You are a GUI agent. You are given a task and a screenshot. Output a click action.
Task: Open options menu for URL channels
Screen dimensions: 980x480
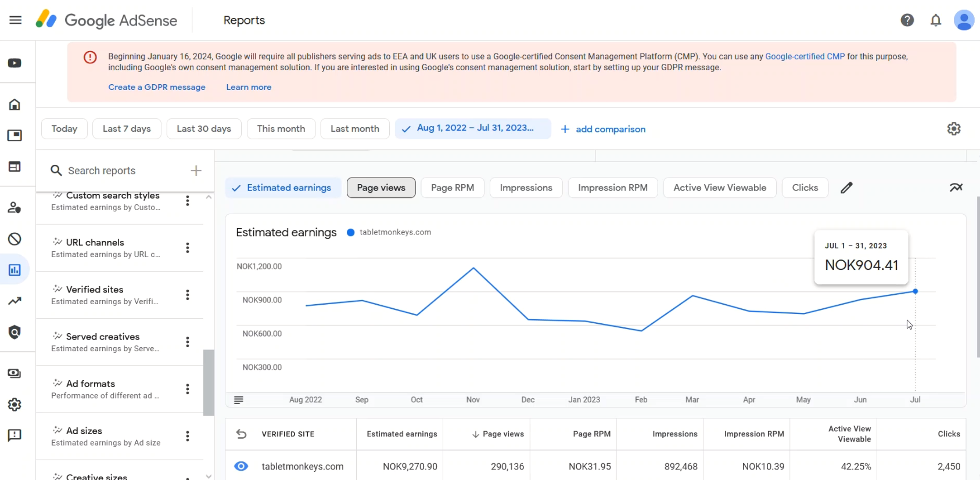point(187,248)
